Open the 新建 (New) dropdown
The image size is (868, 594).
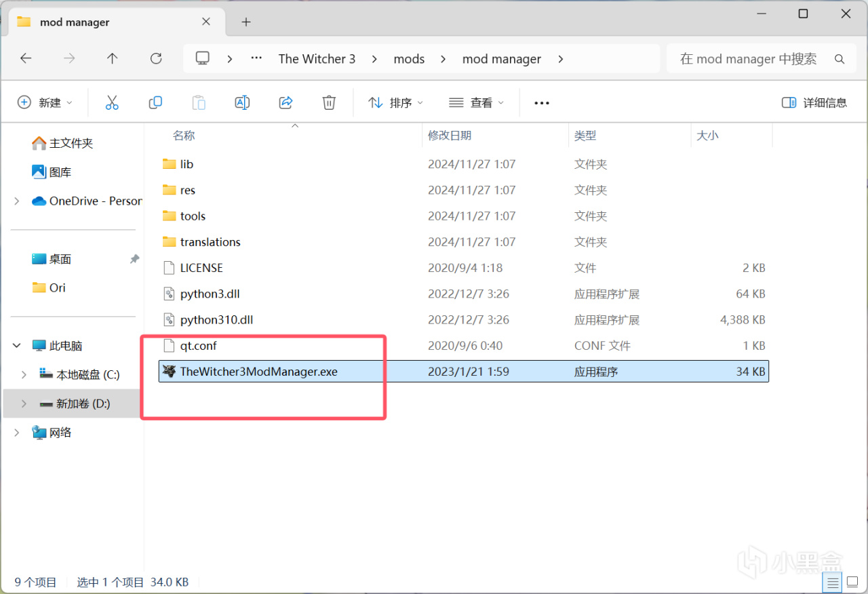[x=45, y=102]
